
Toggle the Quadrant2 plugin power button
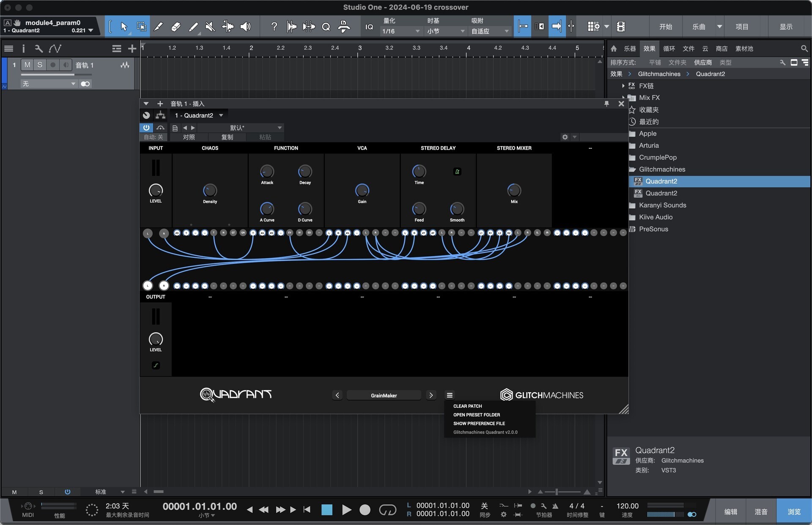point(146,128)
